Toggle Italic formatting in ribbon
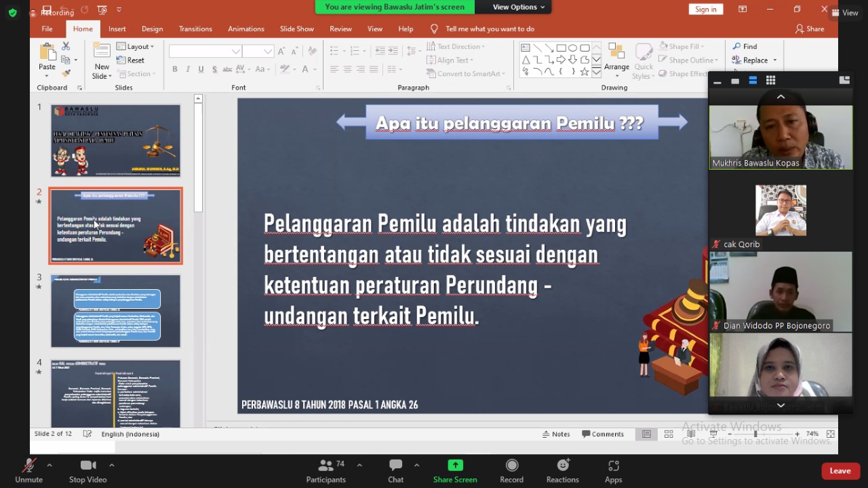 188,69
